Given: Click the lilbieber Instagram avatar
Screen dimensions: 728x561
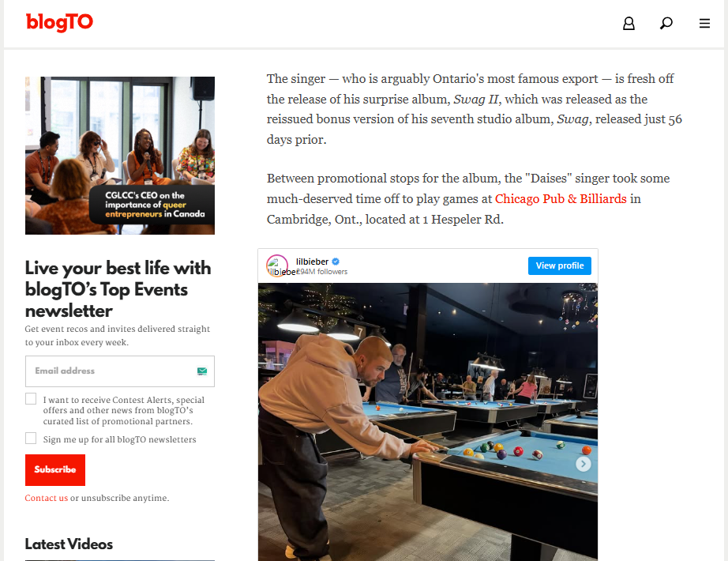Looking at the screenshot, I should pos(276,265).
